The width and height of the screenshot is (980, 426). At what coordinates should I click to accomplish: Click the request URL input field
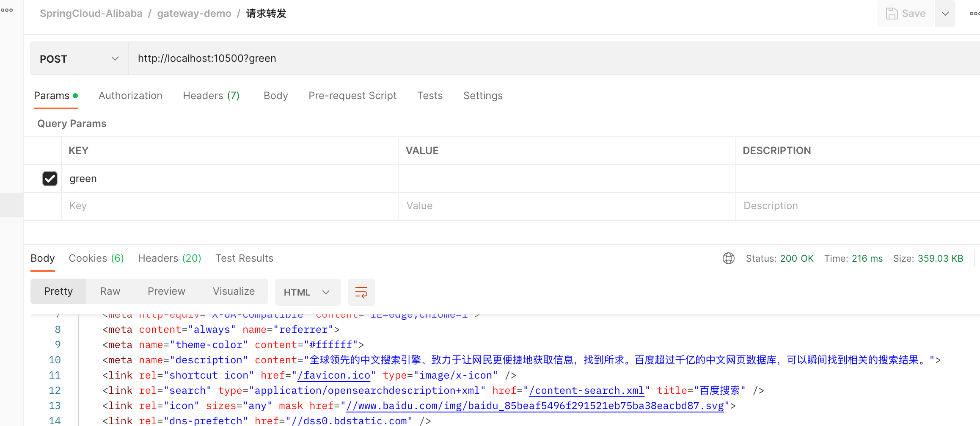coord(508,58)
